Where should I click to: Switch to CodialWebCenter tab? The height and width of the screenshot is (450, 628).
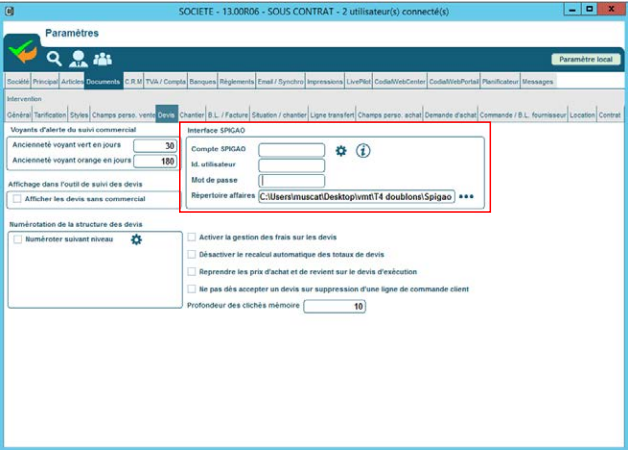[400, 82]
